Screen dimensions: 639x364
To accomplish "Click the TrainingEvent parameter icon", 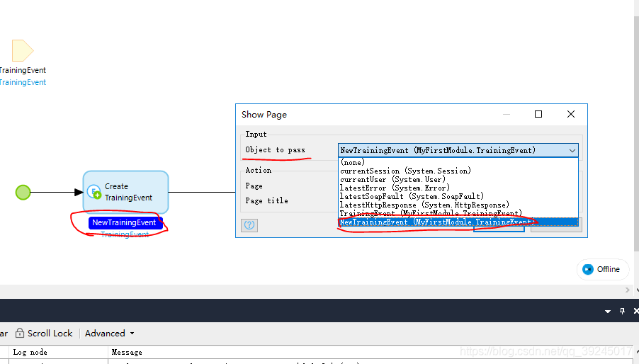I will tap(22, 50).
